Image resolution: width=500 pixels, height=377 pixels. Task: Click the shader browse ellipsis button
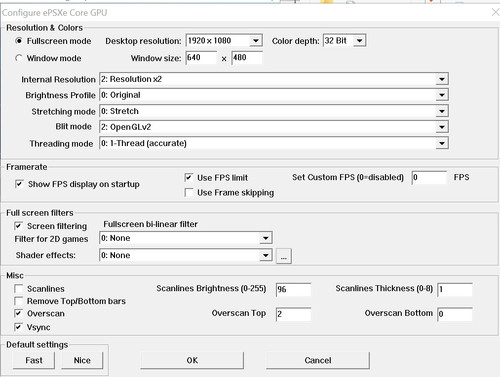tap(284, 256)
